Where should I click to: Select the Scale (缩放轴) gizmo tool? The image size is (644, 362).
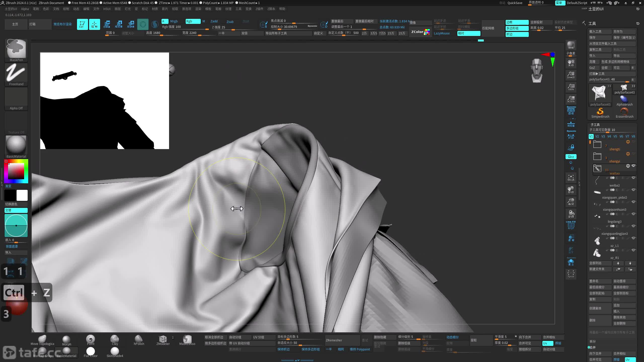point(119,24)
